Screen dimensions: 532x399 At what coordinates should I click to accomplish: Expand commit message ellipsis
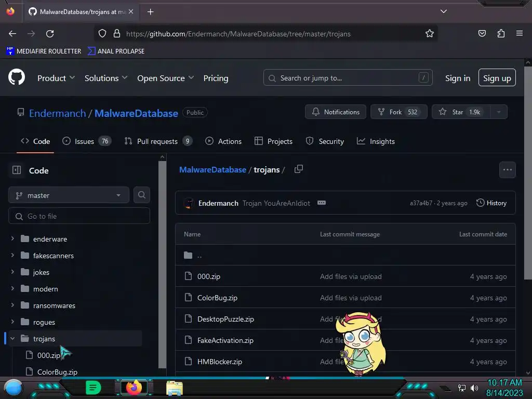(x=321, y=203)
